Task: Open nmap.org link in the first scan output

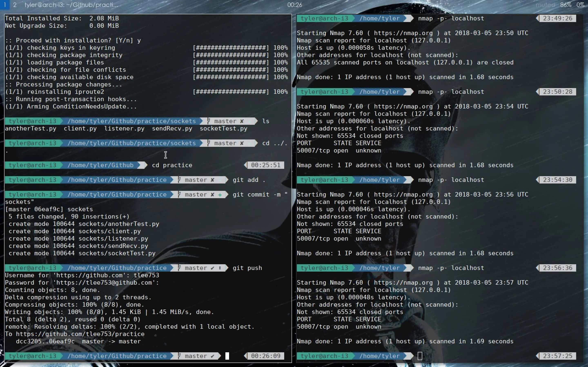Action: [403, 33]
